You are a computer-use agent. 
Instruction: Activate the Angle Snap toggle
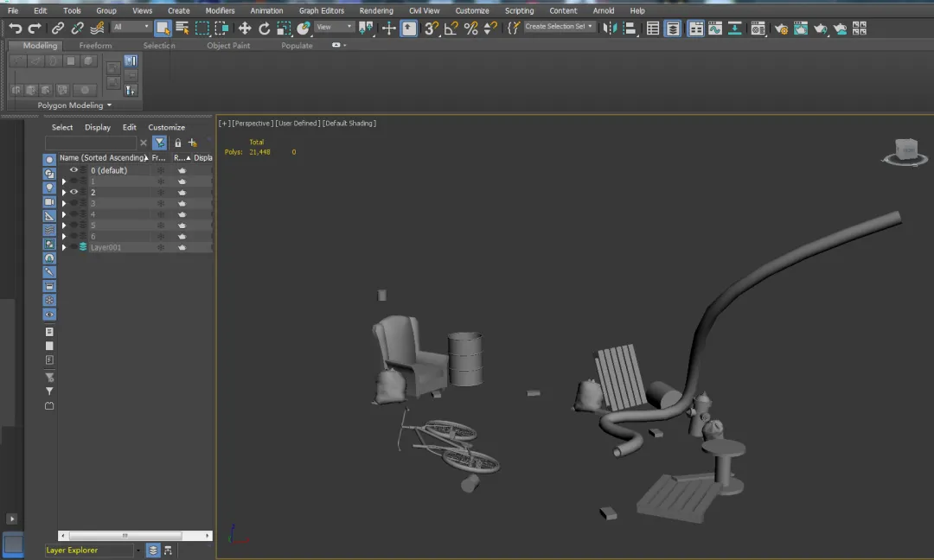pyautogui.click(x=451, y=29)
